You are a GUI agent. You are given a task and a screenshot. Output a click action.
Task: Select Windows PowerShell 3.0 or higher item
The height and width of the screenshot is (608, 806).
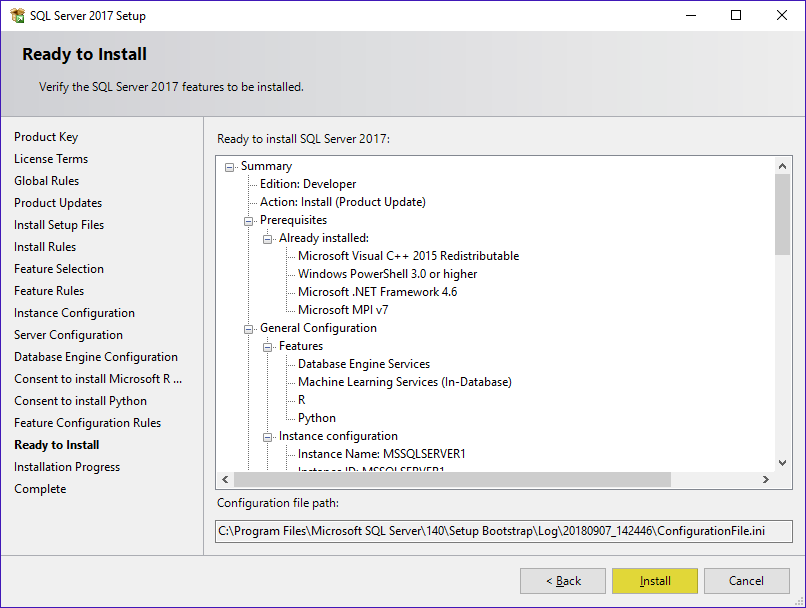[388, 274]
